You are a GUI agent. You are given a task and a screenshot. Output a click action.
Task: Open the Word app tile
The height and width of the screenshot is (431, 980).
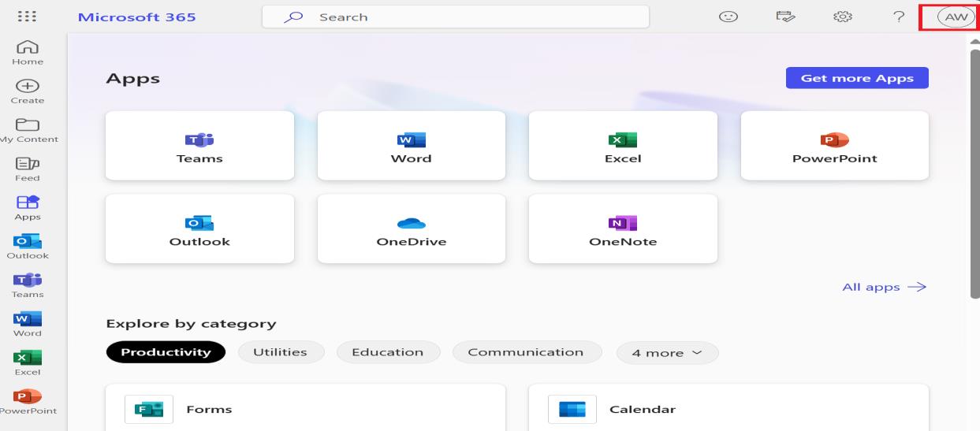tap(412, 146)
